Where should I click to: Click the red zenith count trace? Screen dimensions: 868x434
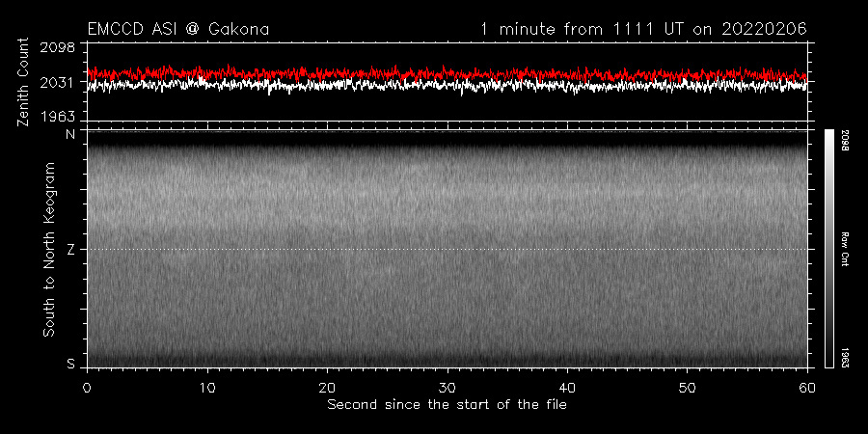(x=447, y=73)
